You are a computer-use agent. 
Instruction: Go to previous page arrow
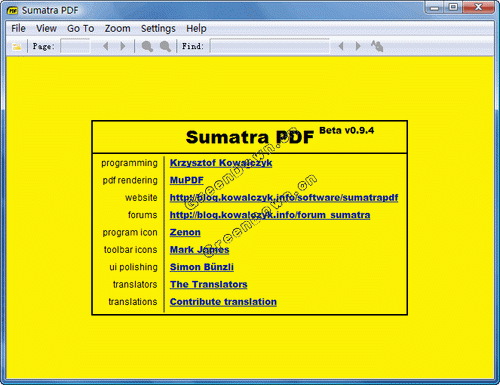pyautogui.click(x=106, y=46)
